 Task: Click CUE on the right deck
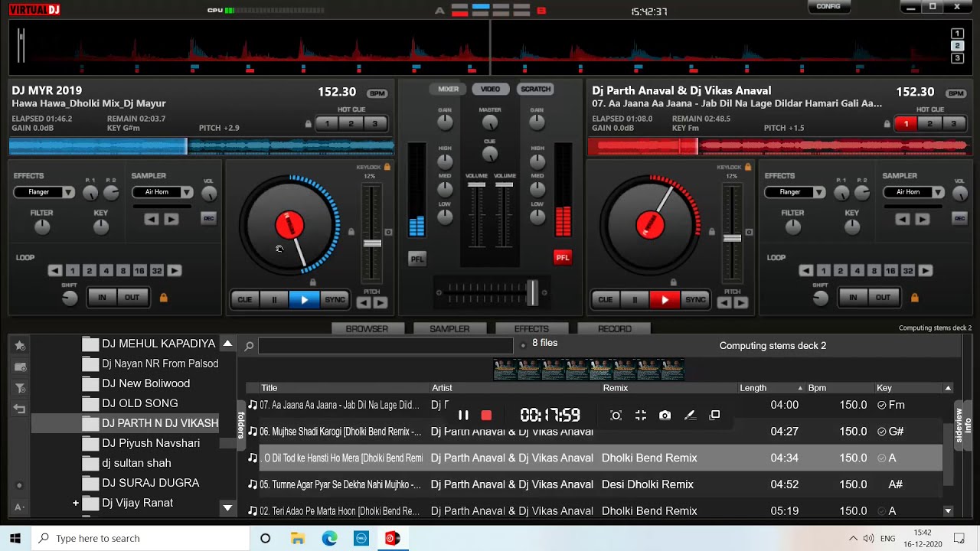tap(605, 299)
